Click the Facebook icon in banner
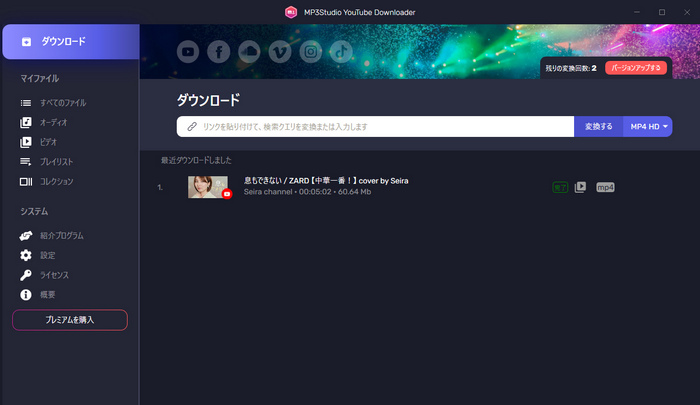700x405 pixels. [x=219, y=51]
